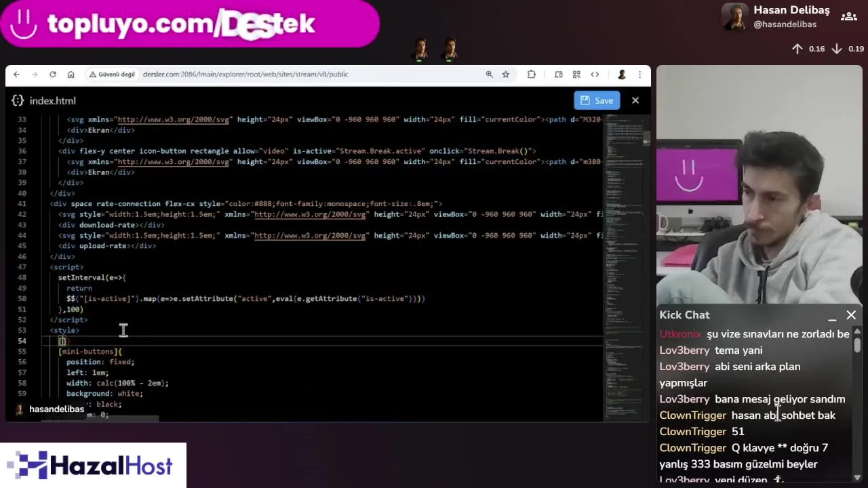The width and height of the screenshot is (868, 488).
Task: Save the index.html file
Action: click(597, 100)
